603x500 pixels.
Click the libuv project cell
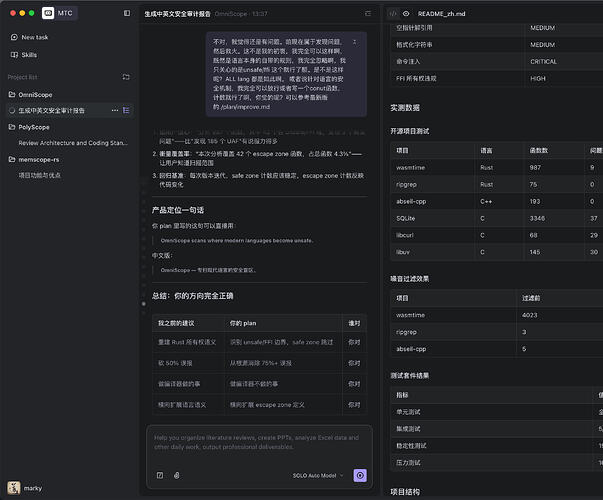click(x=403, y=252)
